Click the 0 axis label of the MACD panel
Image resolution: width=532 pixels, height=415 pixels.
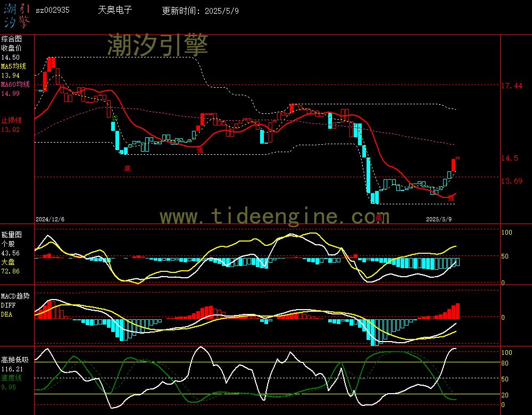point(503,318)
